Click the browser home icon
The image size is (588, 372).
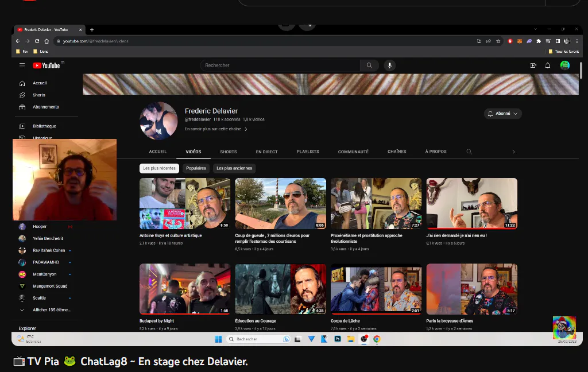click(47, 41)
